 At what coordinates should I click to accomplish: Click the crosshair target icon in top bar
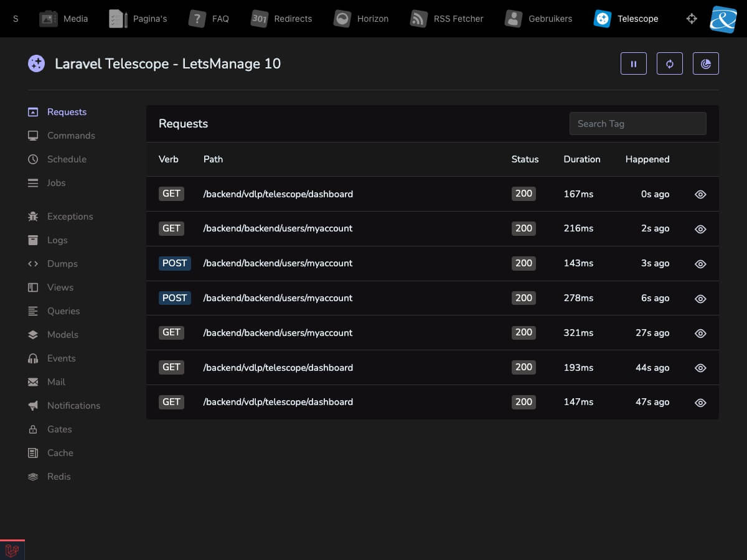[x=692, y=19]
